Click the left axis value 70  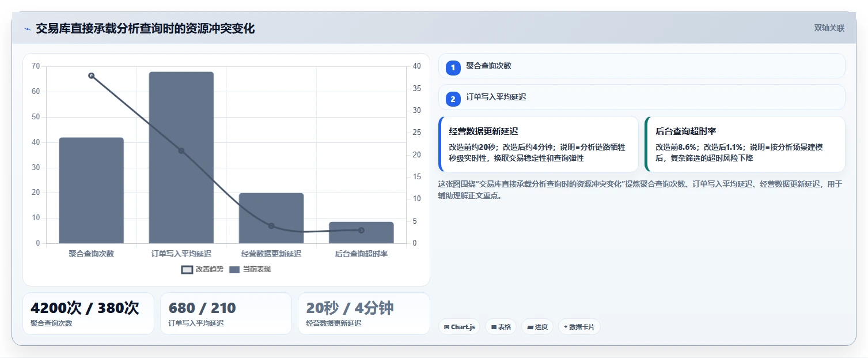pyautogui.click(x=36, y=66)
